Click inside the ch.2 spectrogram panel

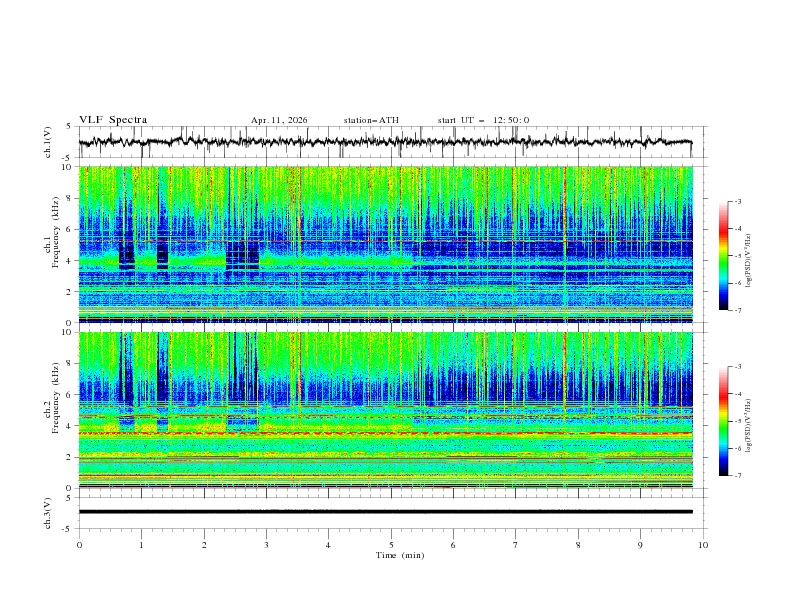tap(385, 410)
